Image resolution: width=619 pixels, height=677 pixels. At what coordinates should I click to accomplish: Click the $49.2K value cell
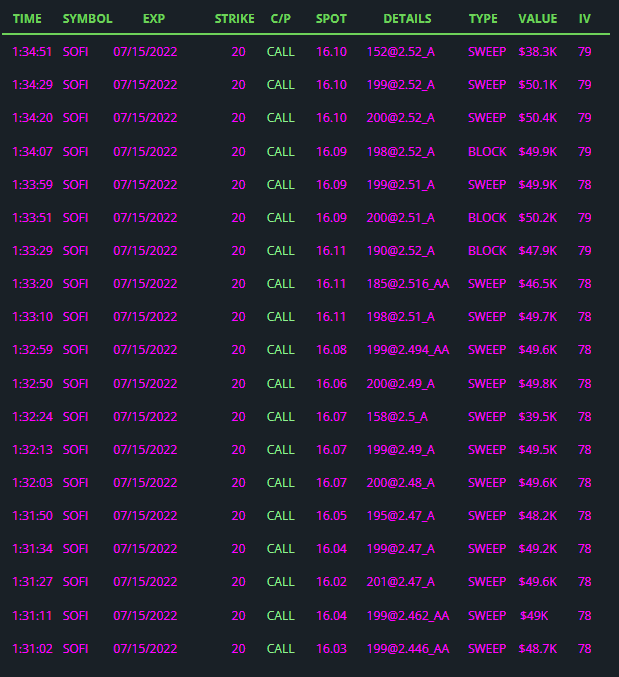coord(537,549)
